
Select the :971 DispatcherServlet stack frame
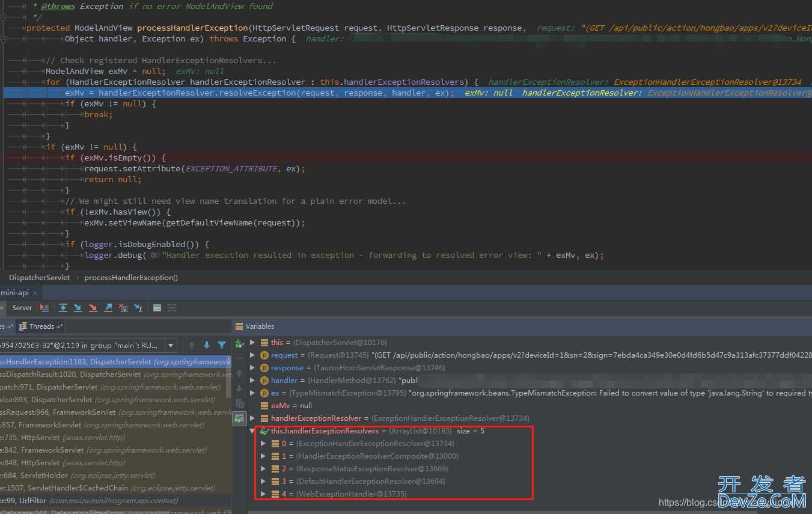click(x=115, y=387)
